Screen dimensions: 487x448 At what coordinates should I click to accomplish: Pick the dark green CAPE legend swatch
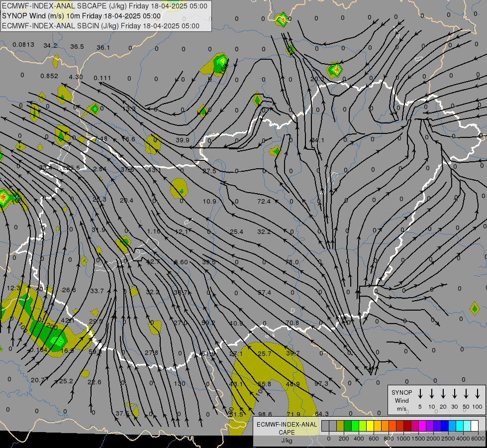pyautogui.click(x=348, y=426)
